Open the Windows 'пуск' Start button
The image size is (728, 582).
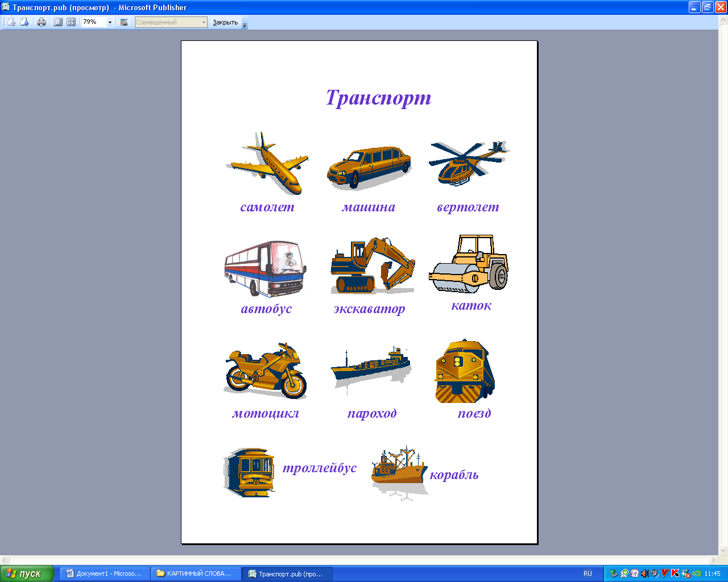[27, 573]
